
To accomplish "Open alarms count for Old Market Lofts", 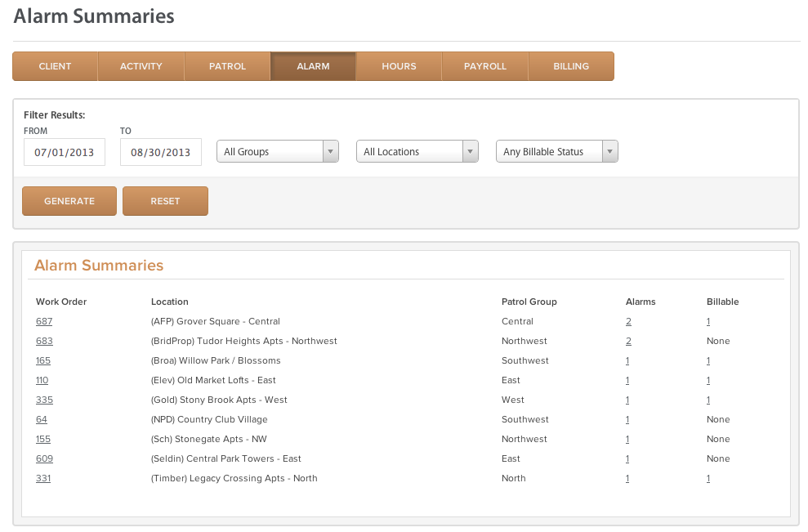I will [x=627, y=380].
